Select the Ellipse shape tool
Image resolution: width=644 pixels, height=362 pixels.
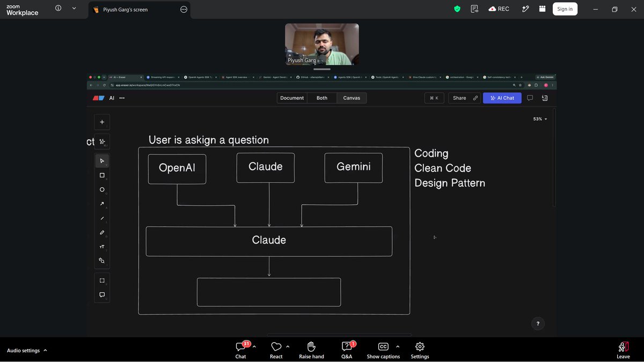(x=102, y=189)
